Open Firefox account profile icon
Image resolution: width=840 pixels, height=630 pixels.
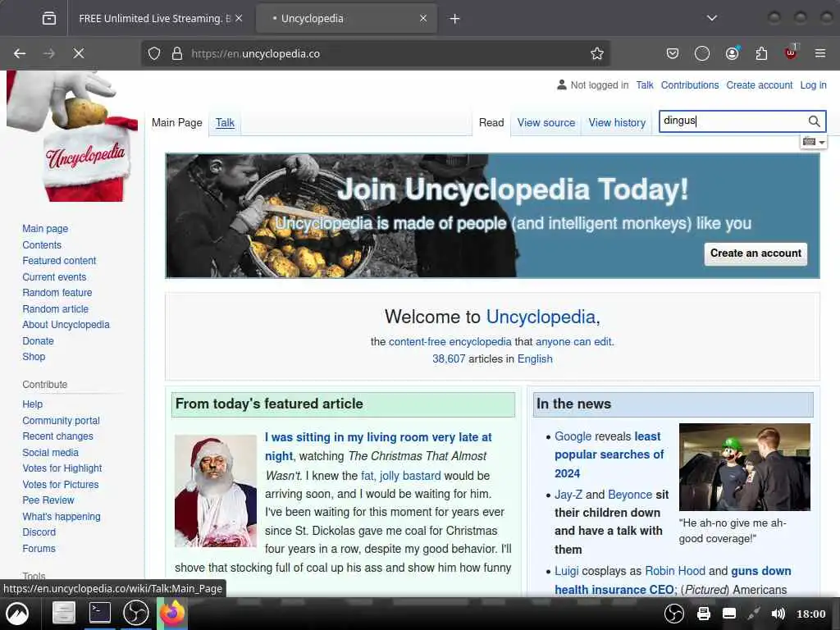point(732,53)
